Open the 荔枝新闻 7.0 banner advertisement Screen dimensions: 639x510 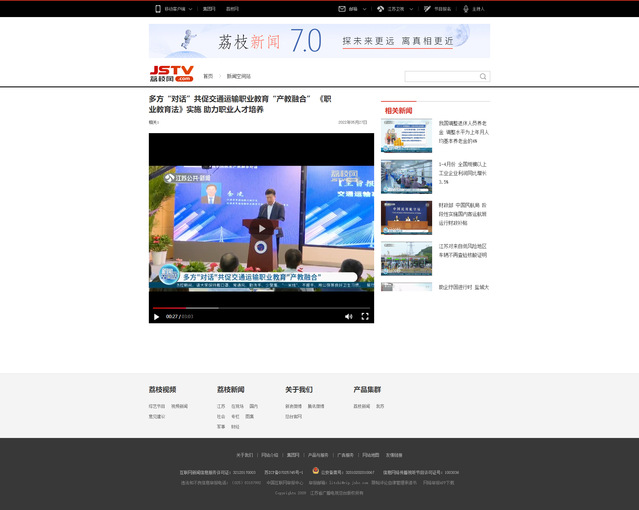click(x=319, y=41)
